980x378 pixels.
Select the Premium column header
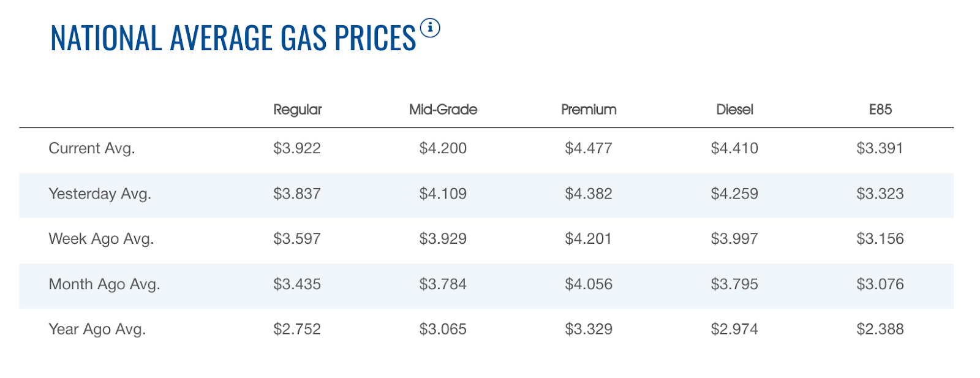tap(589, 110)
